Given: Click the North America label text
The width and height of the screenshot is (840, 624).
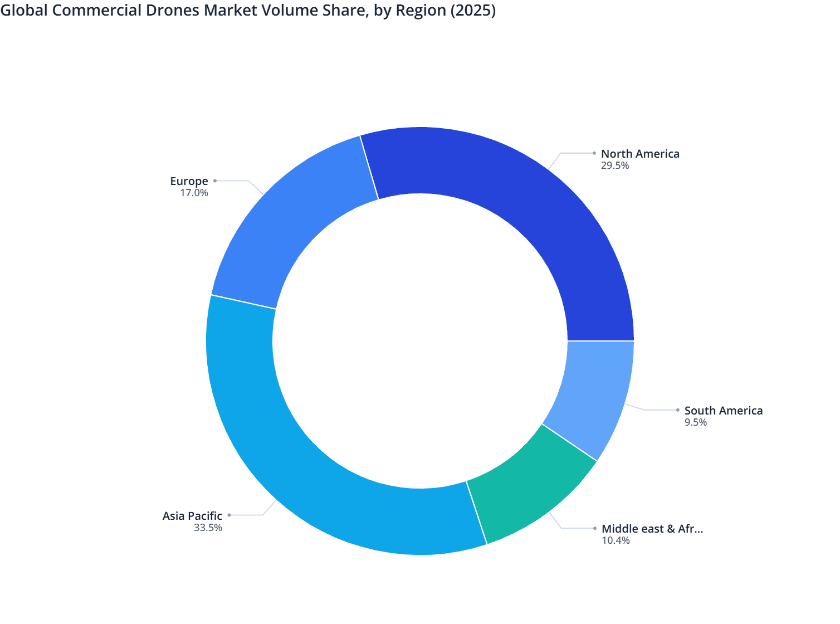Looking at the screenshot, I should 640,154.
